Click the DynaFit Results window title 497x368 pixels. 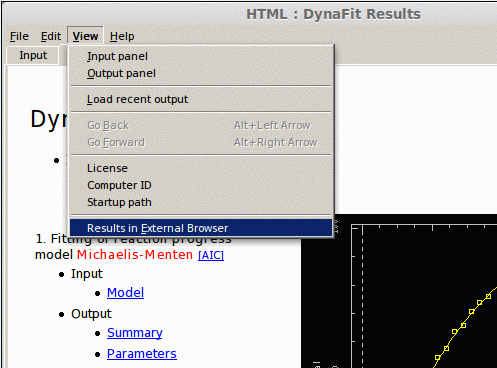333,14
